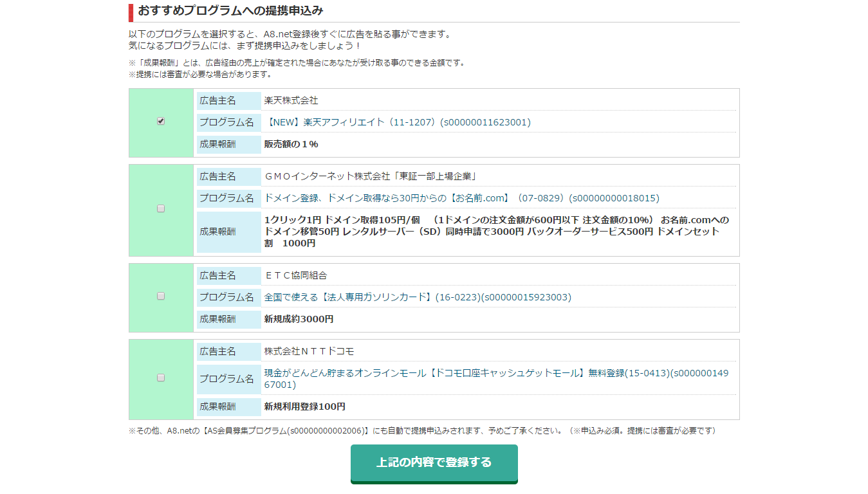Click the 成果報酬 explanation note

297,63
